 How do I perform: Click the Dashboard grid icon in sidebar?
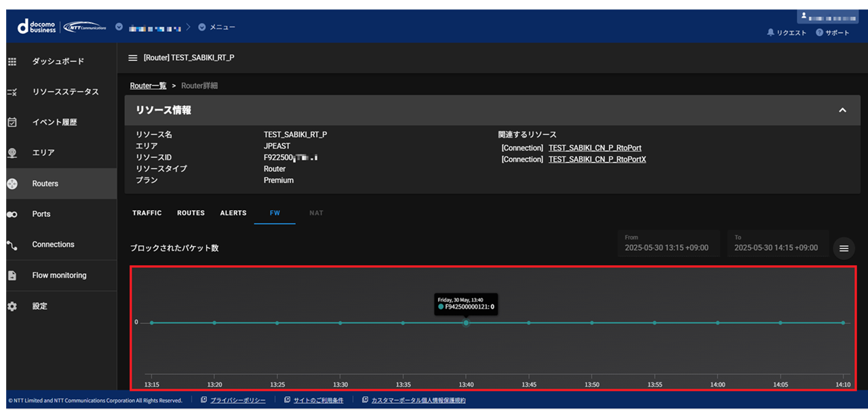12,62
